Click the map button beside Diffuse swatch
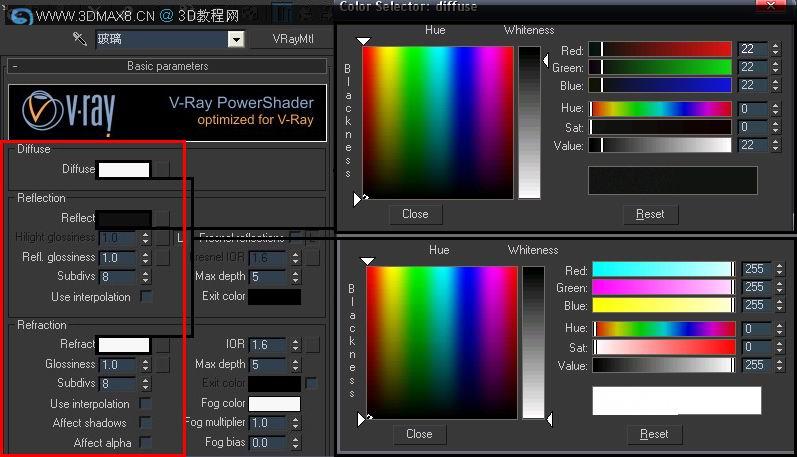Screen dimensions: 797x457 coord(162,169)
